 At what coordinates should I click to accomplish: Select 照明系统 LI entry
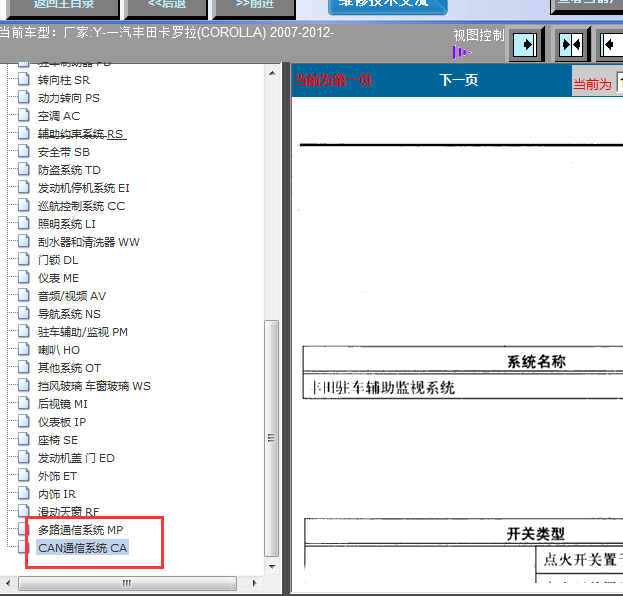click(67, 224)
